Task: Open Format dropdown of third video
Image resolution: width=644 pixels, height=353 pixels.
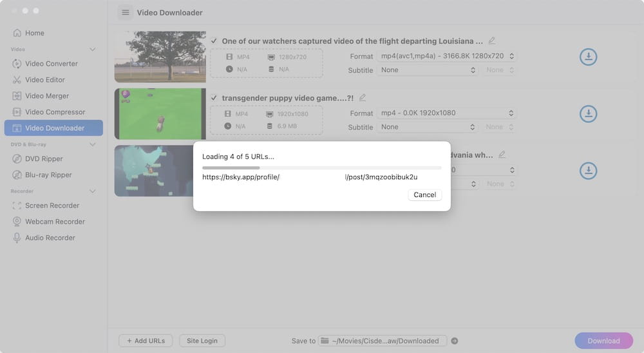Action: [483, 169]
